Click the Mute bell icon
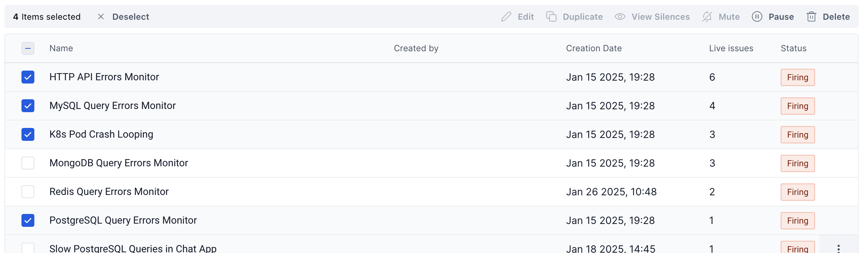The height and width of the screenshot is (253, 868). (707, 17)
